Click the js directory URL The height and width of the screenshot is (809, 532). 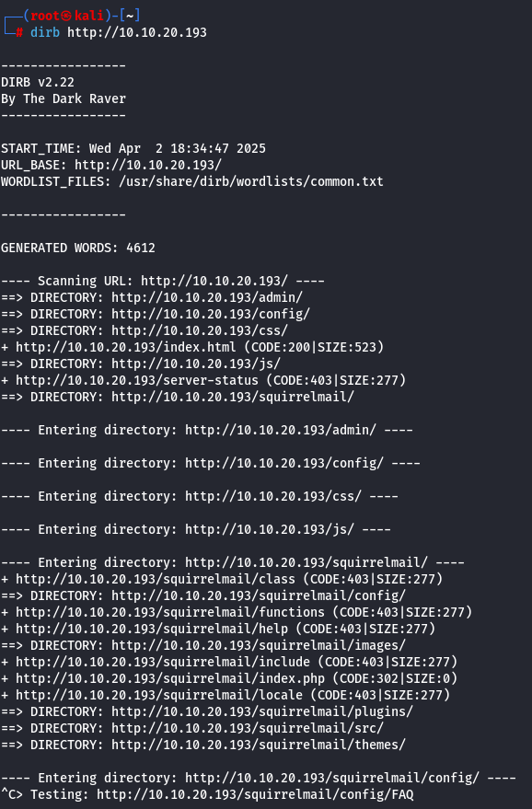click(196, 364)
